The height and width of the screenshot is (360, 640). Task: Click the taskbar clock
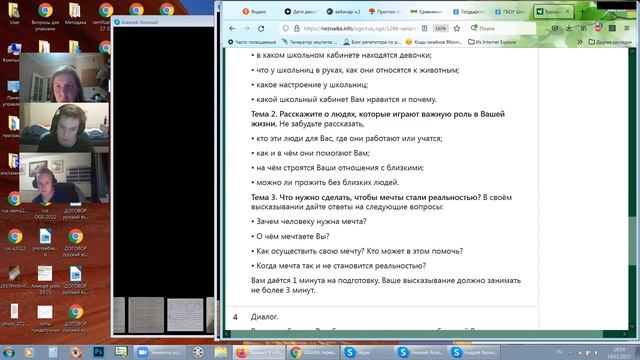pyautogui.click(x=619, y=352)
